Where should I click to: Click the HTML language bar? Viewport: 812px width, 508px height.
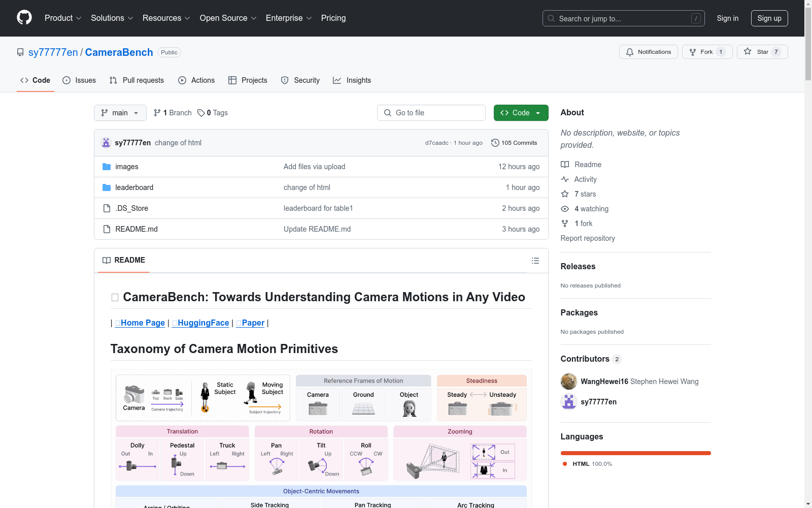[x=636, y=453]
